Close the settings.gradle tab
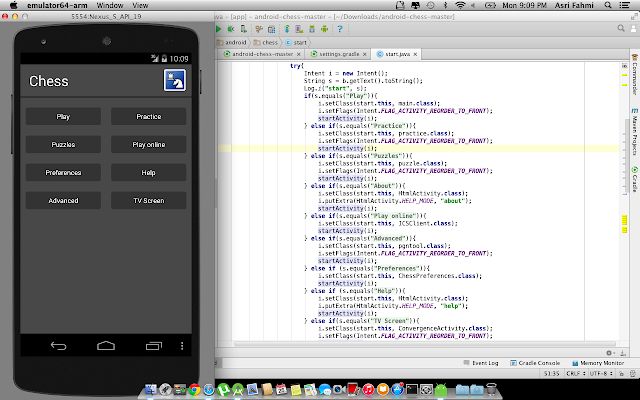This screenshot has width=640, height=400. point(364,54)
